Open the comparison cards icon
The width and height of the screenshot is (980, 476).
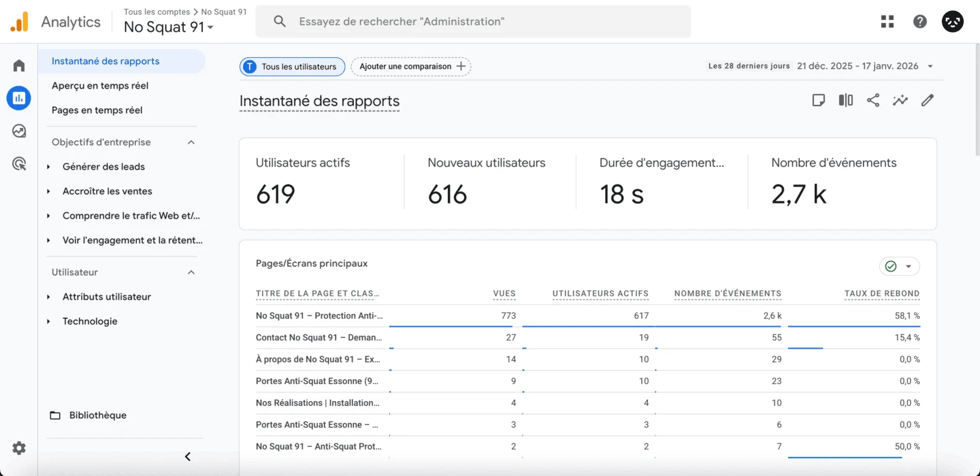(x=845, y=100)
